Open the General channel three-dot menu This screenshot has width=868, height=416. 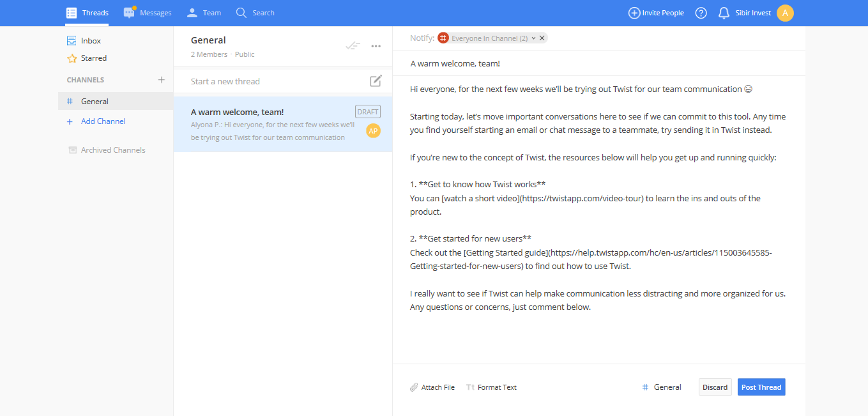(x=376, y=46)
